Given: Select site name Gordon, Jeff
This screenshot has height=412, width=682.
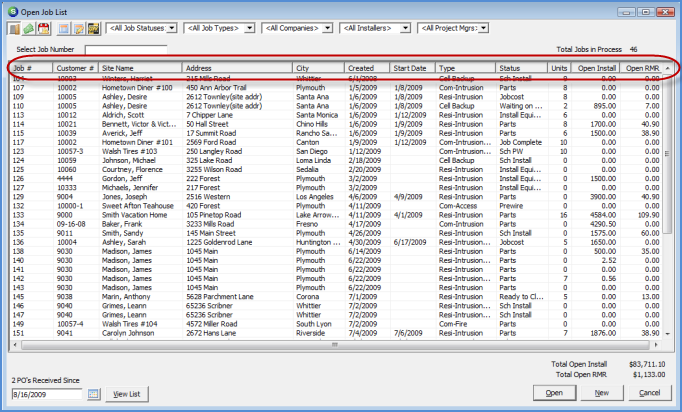Looking at the screenshot, I should click(x=122, y=179).
